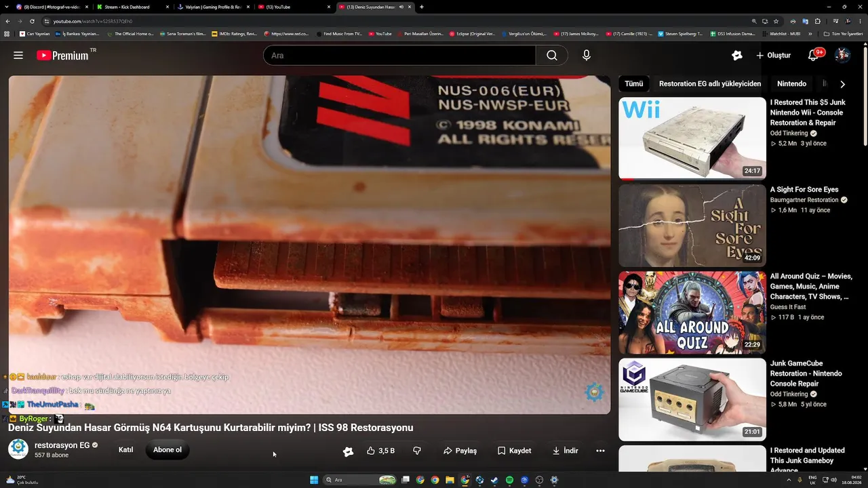Open the Junk GameCube Restoration thumbnail

pyautogui.click(x=692, y=399)
